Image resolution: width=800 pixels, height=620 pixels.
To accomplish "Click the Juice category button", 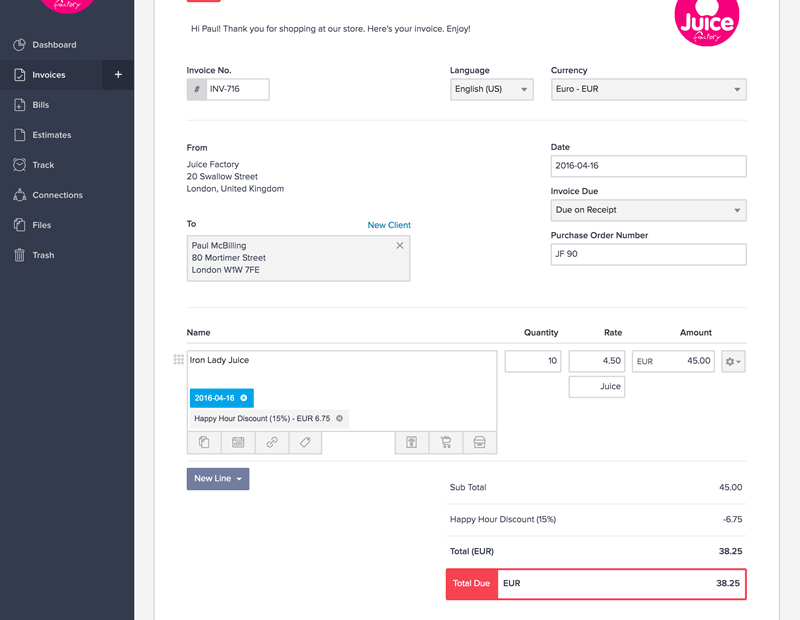I will (596, 386).
